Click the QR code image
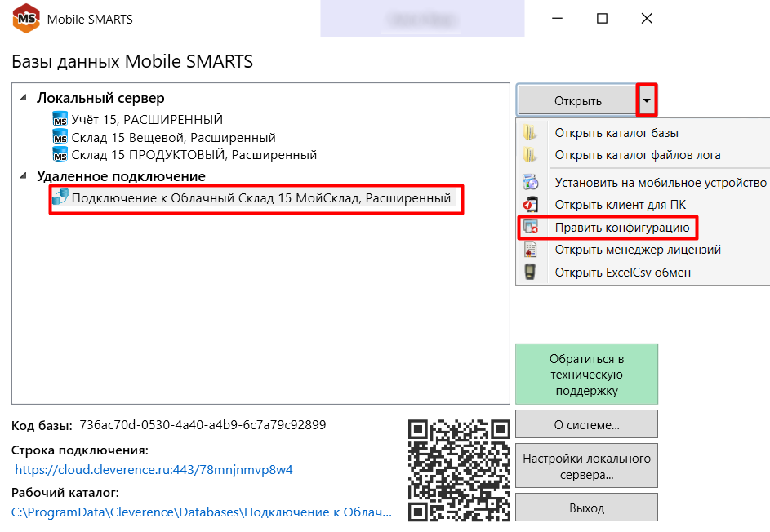Screen dimensions: 770x532 point(459,470)
